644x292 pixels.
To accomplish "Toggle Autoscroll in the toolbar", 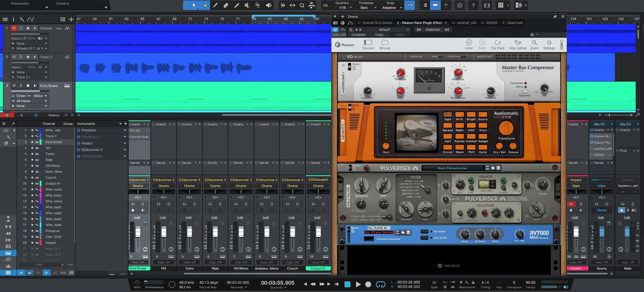I will tap(435, 5).
